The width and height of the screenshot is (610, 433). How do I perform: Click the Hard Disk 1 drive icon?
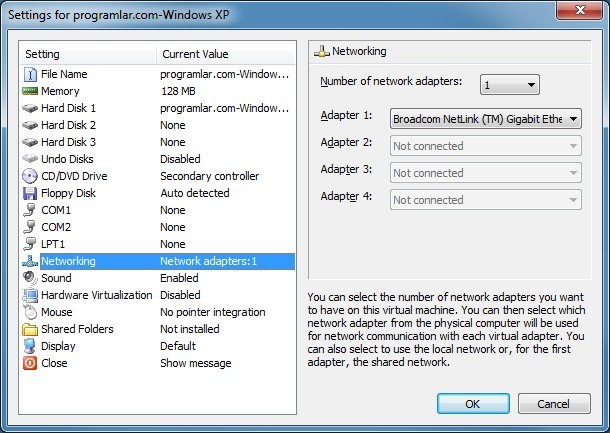(30, 108)
